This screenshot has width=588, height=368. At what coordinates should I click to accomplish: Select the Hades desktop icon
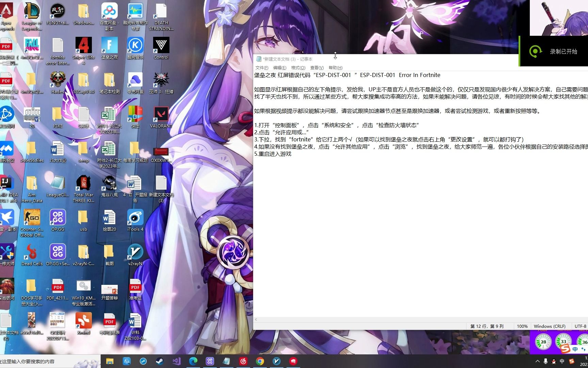[58, 83]
